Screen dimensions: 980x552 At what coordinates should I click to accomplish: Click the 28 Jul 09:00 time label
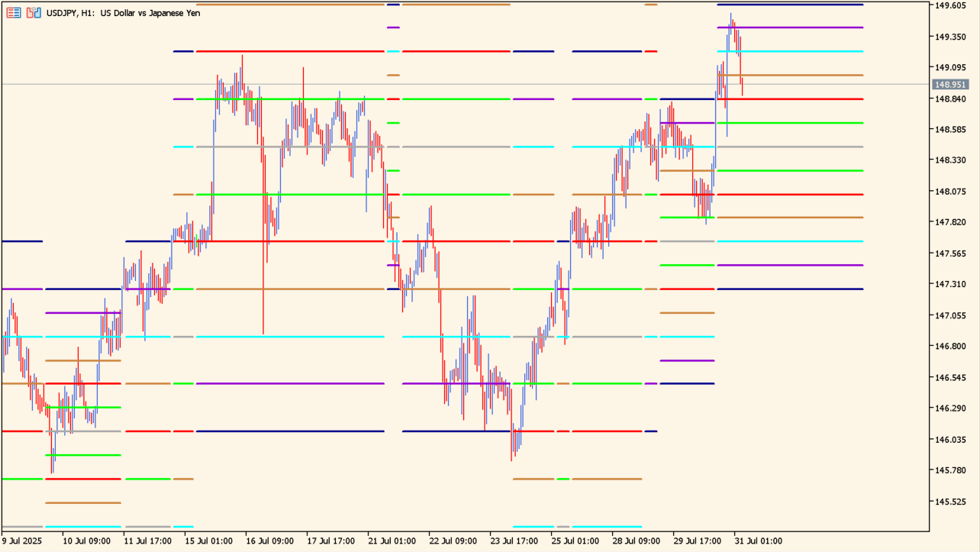coord(636,541)
